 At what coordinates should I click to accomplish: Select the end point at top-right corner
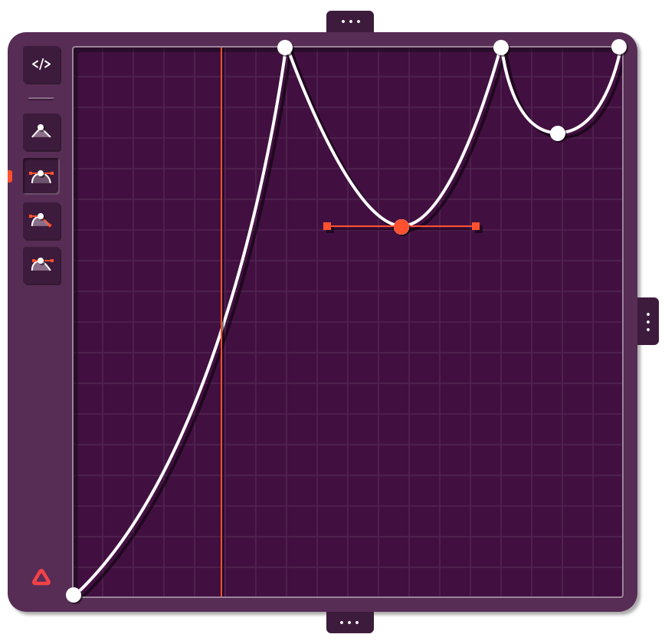[x=619, y=47]
